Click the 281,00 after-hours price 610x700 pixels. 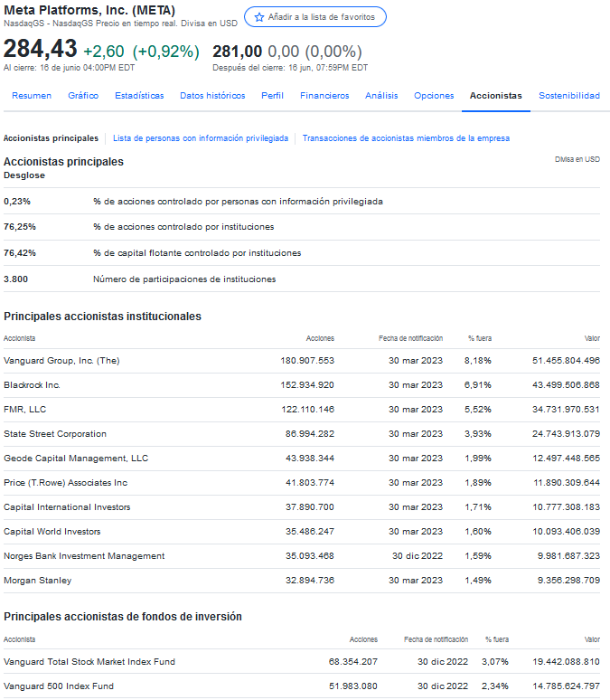click(238, 52)
